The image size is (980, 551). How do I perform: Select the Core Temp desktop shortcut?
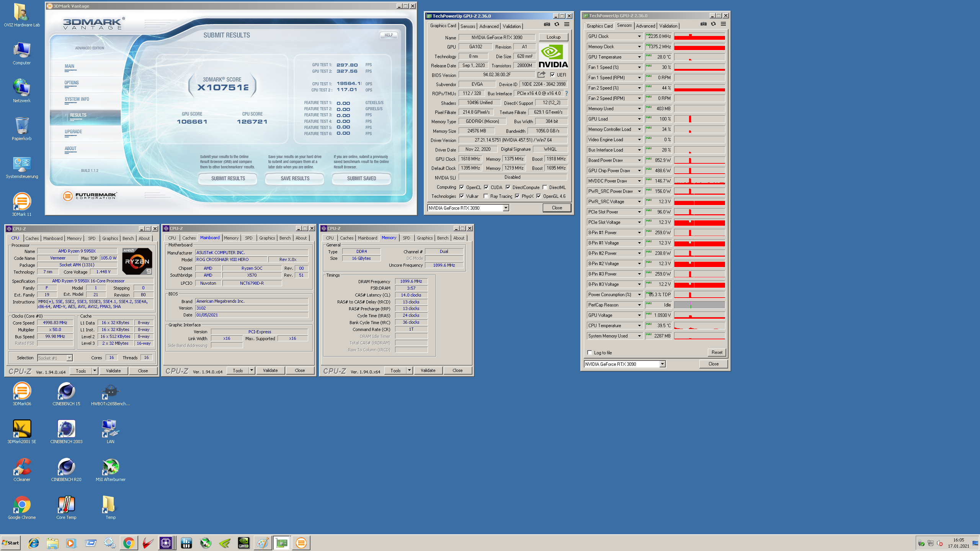(66, 508)
